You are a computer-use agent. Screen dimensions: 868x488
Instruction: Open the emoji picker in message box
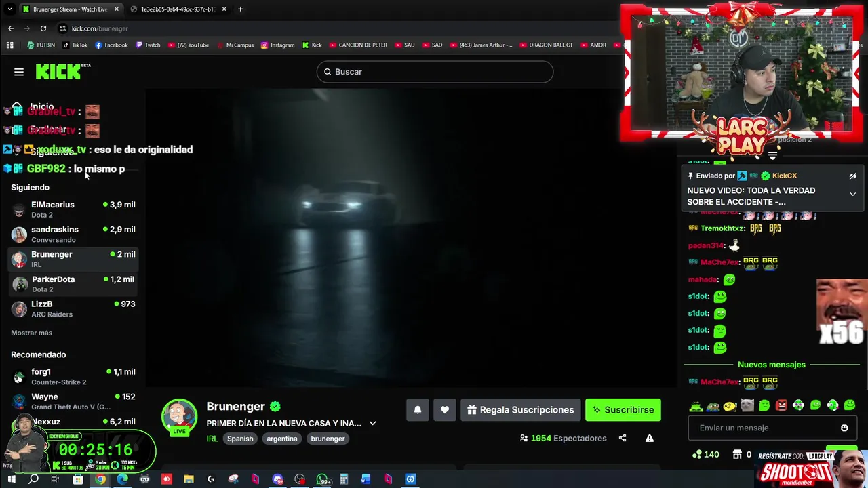point(844,428)
